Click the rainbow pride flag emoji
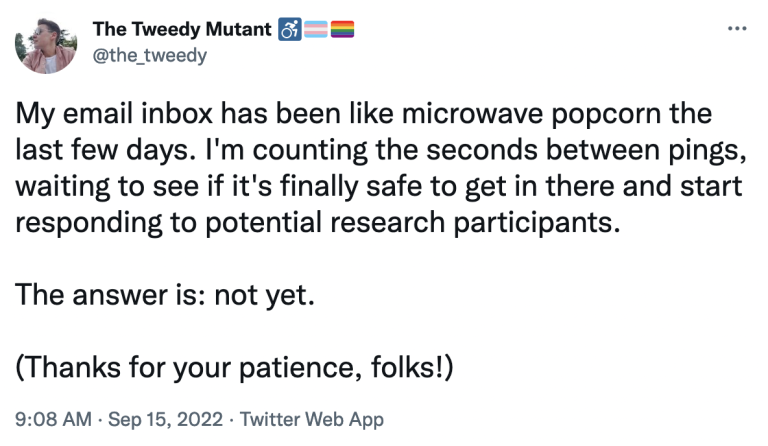Viewport: 768px width, 446px height. point(342,29)
